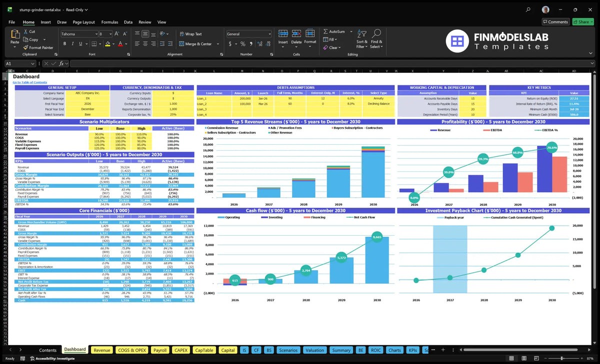
Task: Apply the yellow fill color bucket
Action: coord(107,44)
